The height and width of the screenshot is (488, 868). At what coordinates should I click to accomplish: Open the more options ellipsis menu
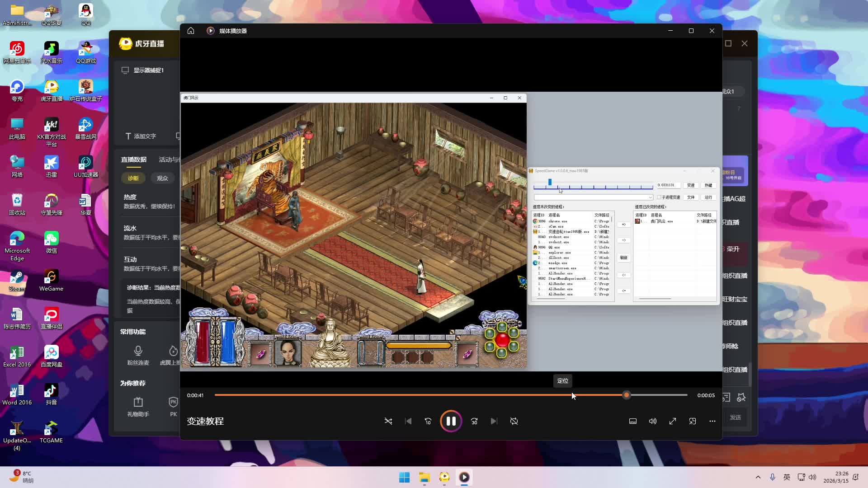[712, 421]
